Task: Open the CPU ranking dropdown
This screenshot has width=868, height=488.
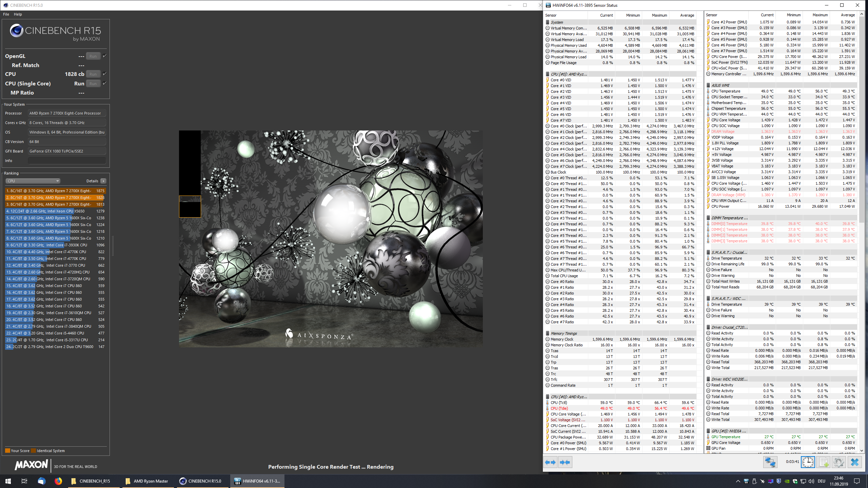Action: [33, 181]
